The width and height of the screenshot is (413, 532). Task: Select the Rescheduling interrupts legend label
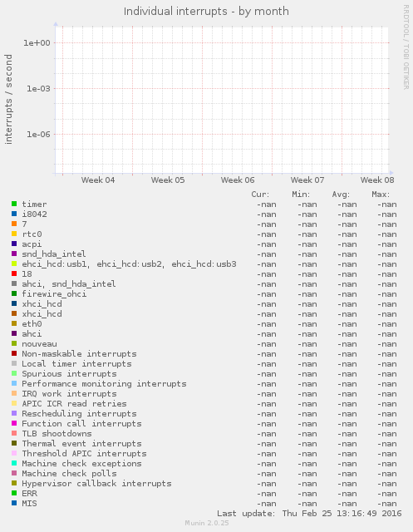[x=79, y=414]
